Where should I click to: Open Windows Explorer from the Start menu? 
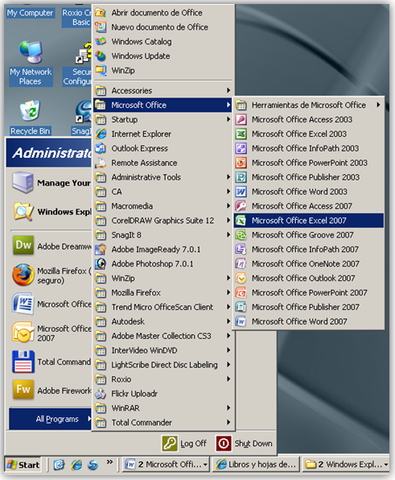pos(51,212)
